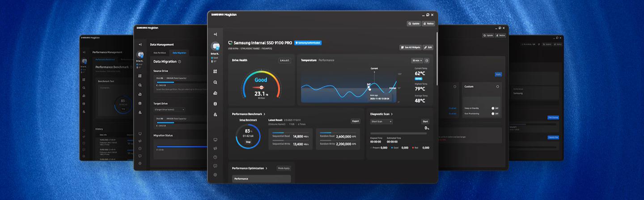Click Notice in right back window
The width and height of the screenshot is (644, 200).
pos(500,35)
